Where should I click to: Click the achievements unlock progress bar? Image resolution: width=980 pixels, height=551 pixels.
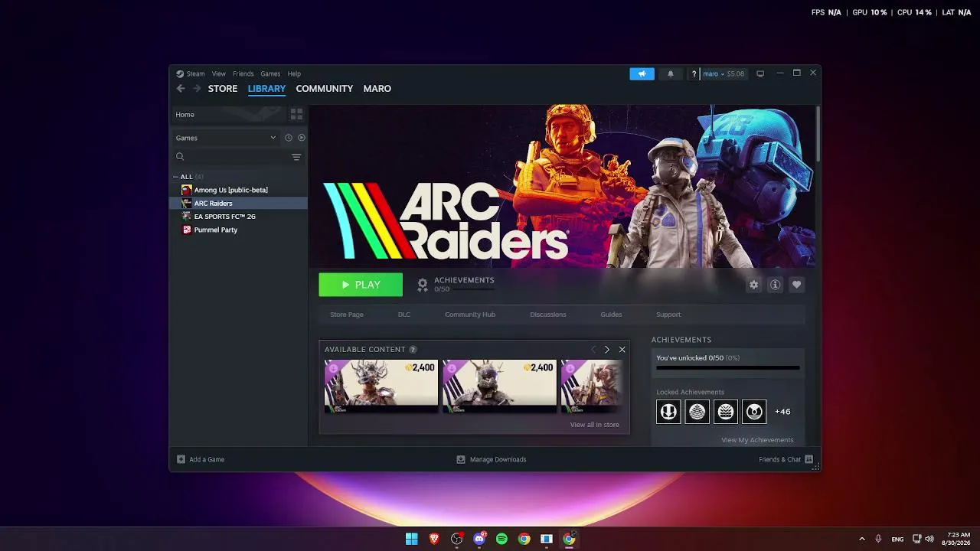[x=727, y=368]
